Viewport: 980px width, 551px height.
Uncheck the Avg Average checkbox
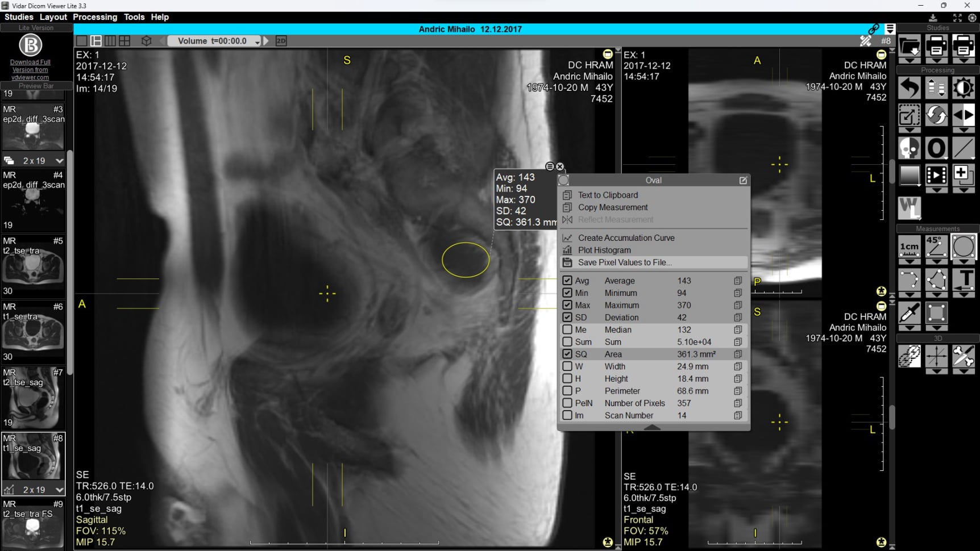567,281
